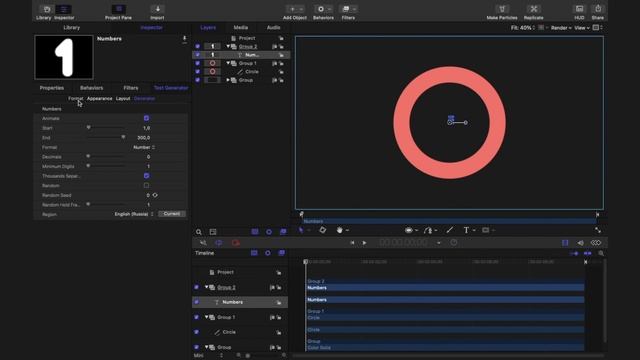Select the Bezier pen tool
This screenshot has width=640, height=360.
428,230
